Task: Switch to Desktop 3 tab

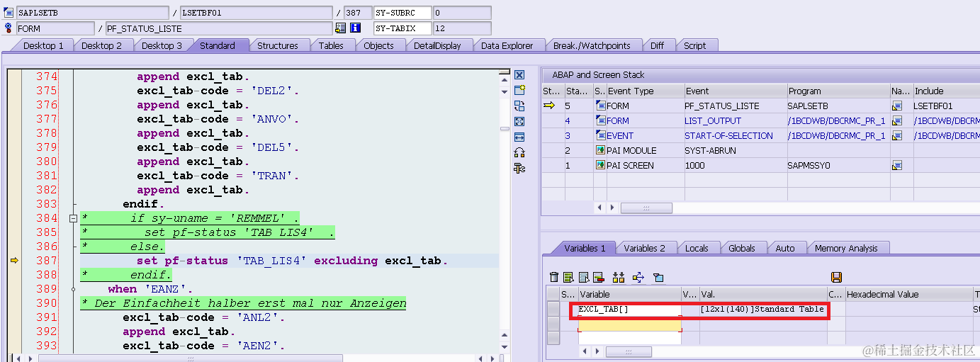Action: 162,45
